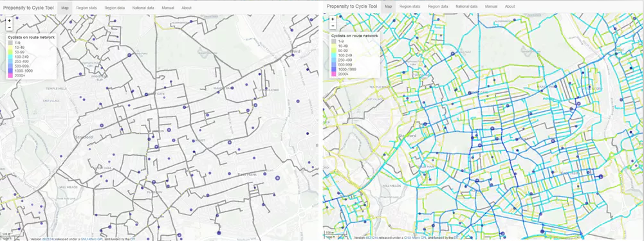Open National data tab in right window

[x=466, y=6]
